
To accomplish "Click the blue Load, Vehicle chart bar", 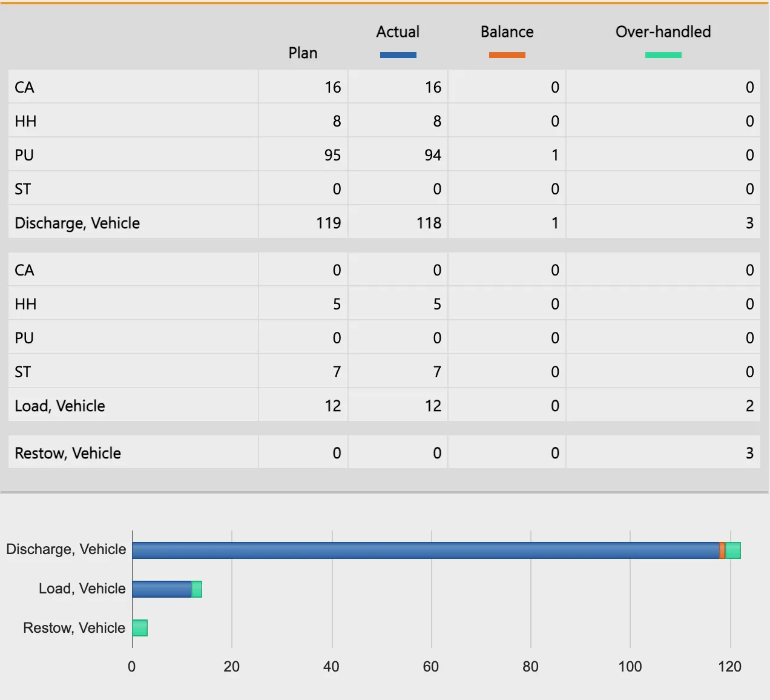I will [x=162, y=589].
